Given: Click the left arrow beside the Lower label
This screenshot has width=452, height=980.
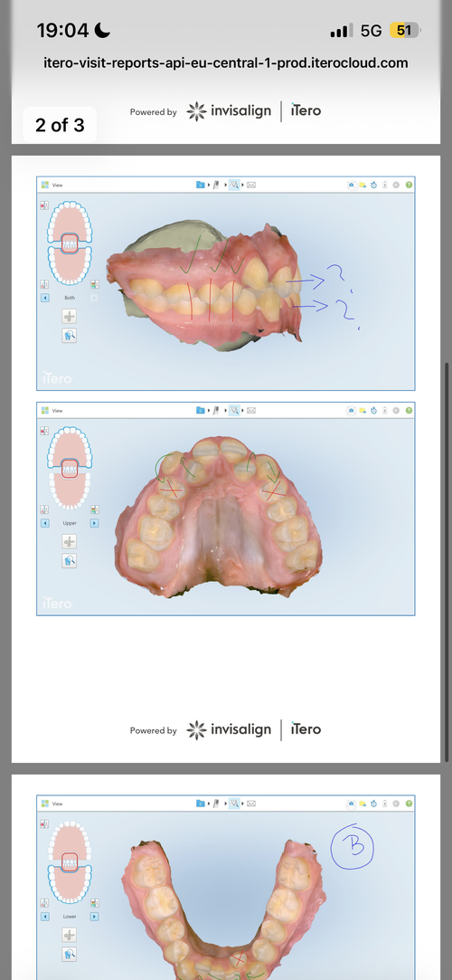Looking at the screenshot, I should coord(45,917).
